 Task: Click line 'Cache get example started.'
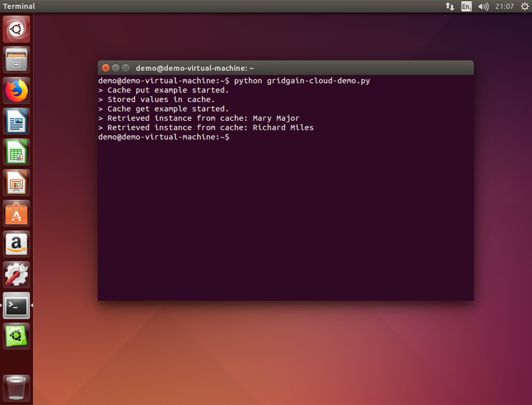coord(168,109)
